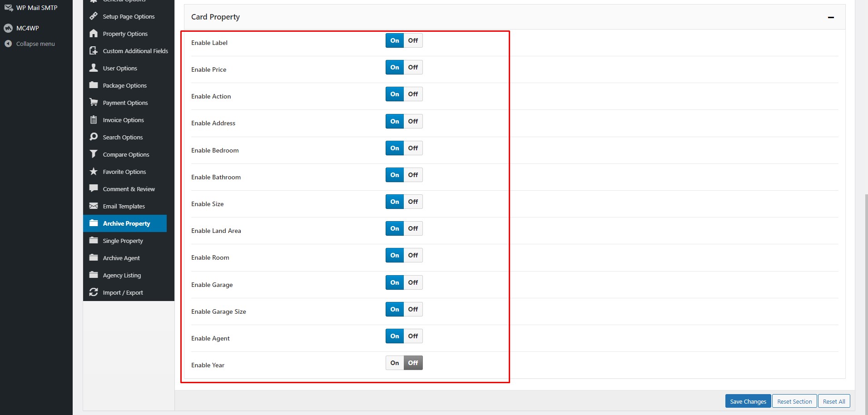Screen dimensions: 868x415
Task: Turn off Enable Room
Action: (413, 255)
